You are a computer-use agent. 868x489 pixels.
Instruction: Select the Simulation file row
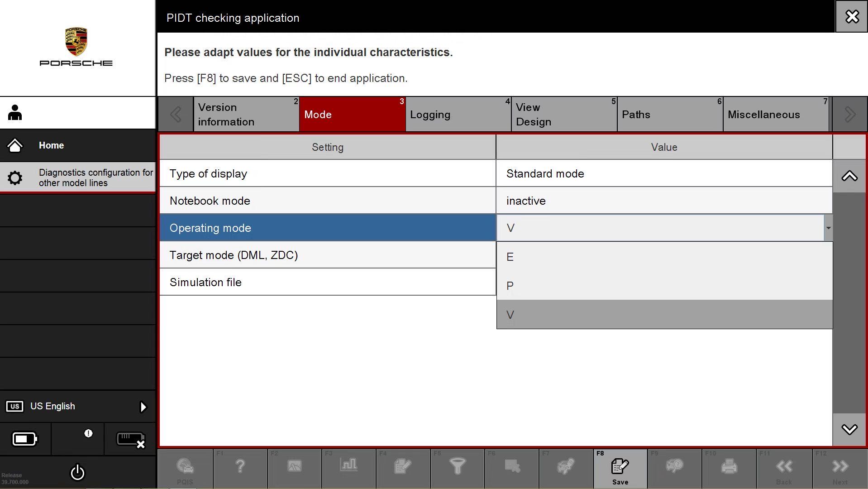(328, 282)
